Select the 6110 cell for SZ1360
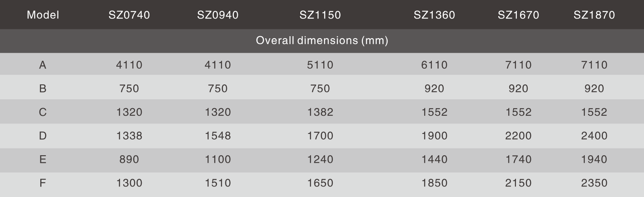Image resolution: width=644 pixels, height=197 pixels. coord(434,65)
